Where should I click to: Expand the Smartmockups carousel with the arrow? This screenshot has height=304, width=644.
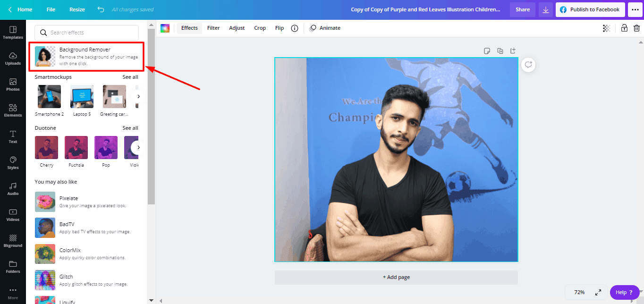(x=138, y=96)
